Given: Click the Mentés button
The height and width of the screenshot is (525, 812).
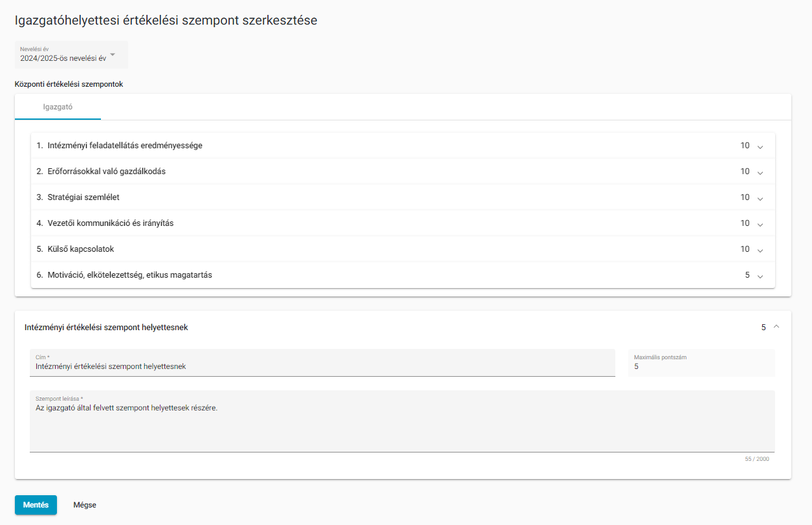Looking at the screenshot, I should [36, 505].
